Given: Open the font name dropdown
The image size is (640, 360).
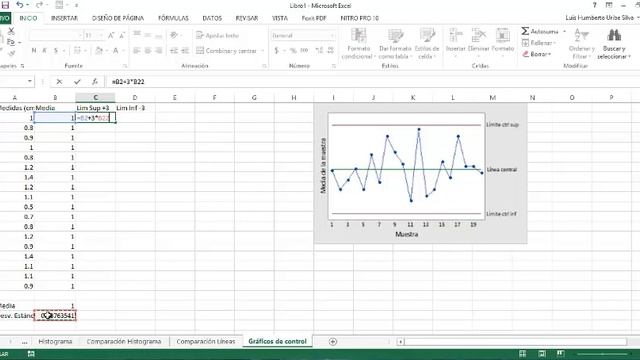Looking at the screenshot, I should (x=79, y=36).
